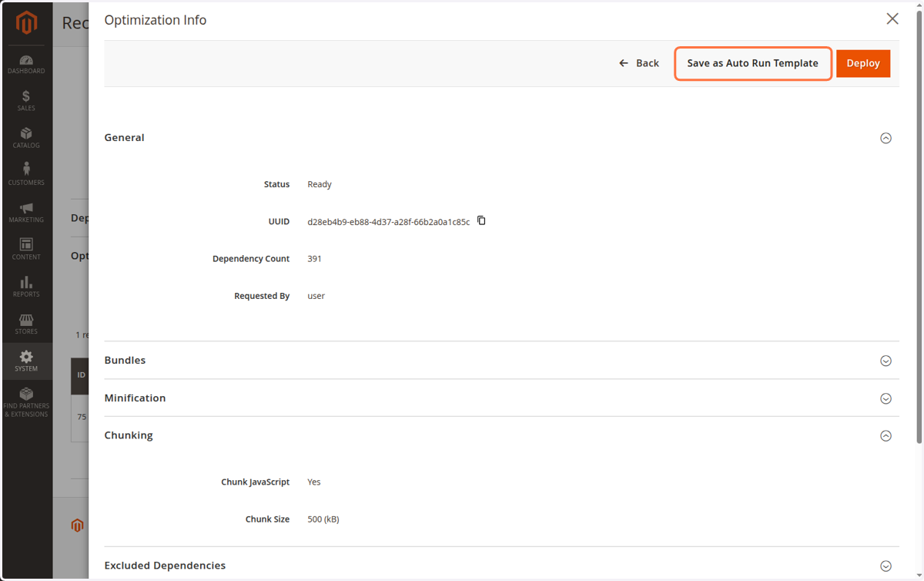The height and width of the screenshot is (581, 924).
Task: Go Back from Optimization Info
Action: [x=639, y=63]
